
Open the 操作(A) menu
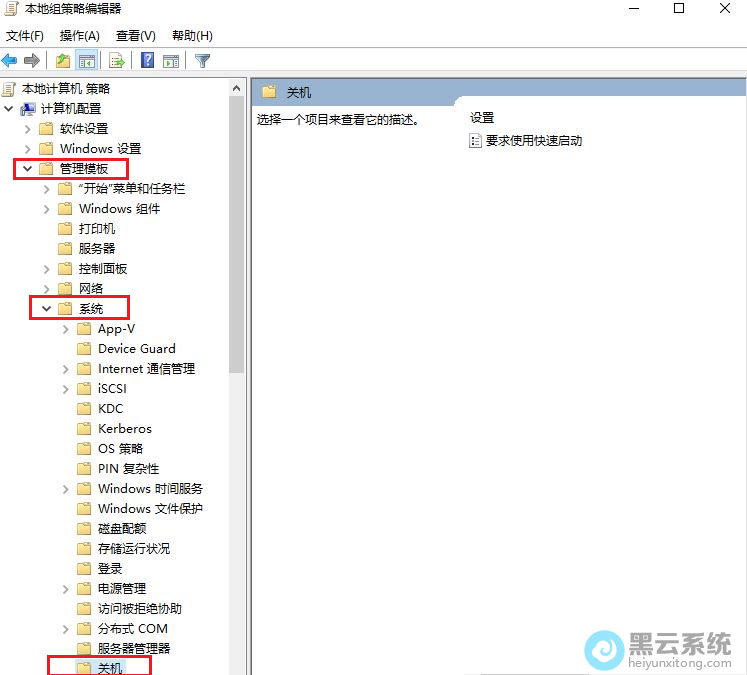click(79, 35)
